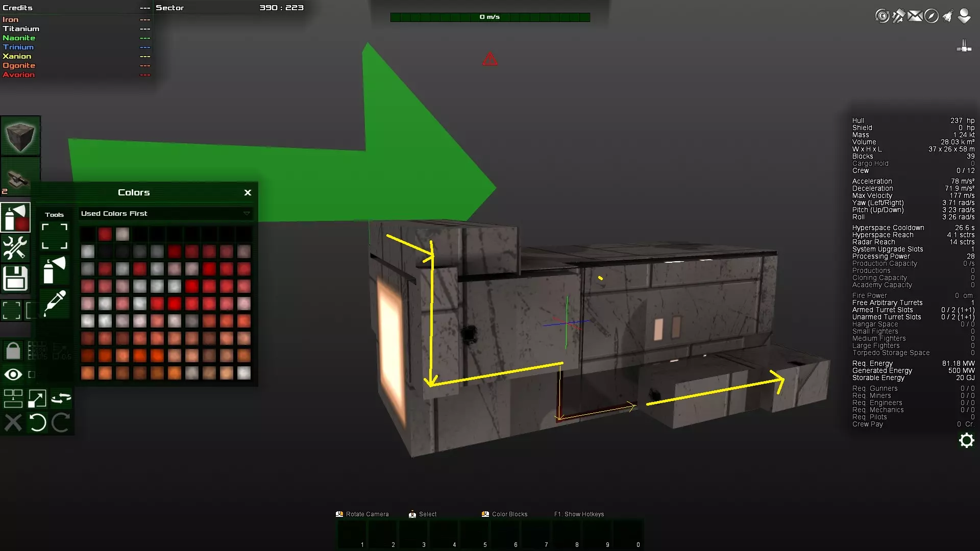Open stats settings gear icon

click(x=966, y=440)
